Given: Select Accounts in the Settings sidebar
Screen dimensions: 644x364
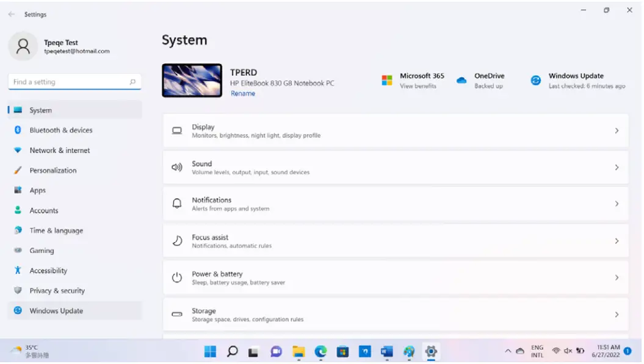Looking at the screenshot, I should (43, 210).
